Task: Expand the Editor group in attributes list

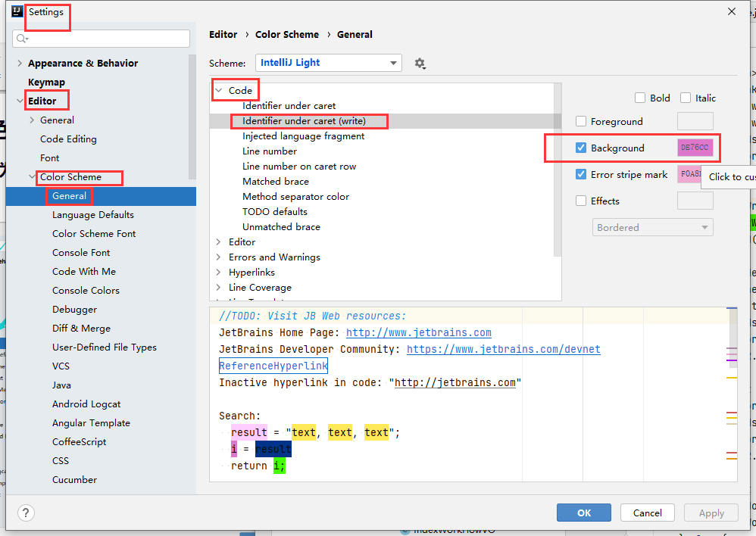Action: 218,242
